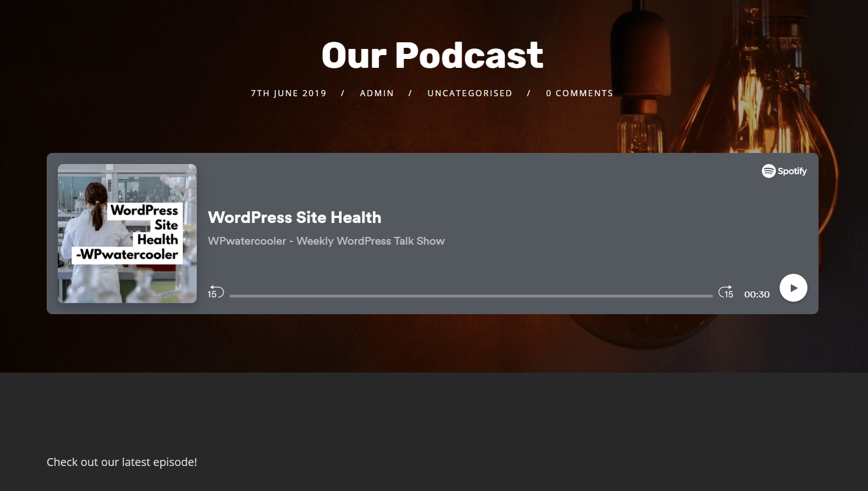Open the WordPress Site Health episode title
The height and width of the screenshot is (491, 868).
295,217
